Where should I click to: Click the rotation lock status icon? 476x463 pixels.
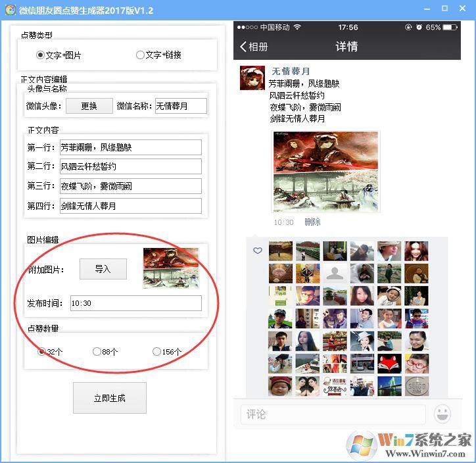coord(408,28)
